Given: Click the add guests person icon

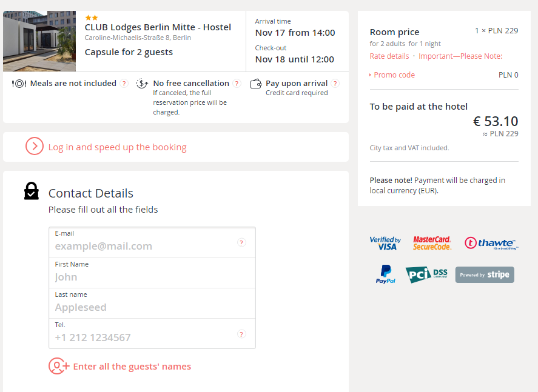Looking at the screenshot, I should pyautogui.click(x=58, y=366).
